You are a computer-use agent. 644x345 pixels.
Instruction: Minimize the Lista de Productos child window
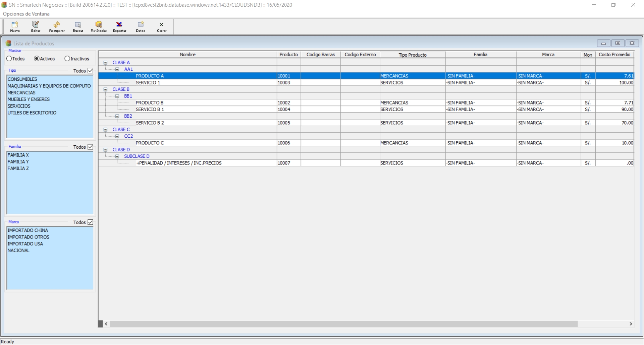[603, 43]
